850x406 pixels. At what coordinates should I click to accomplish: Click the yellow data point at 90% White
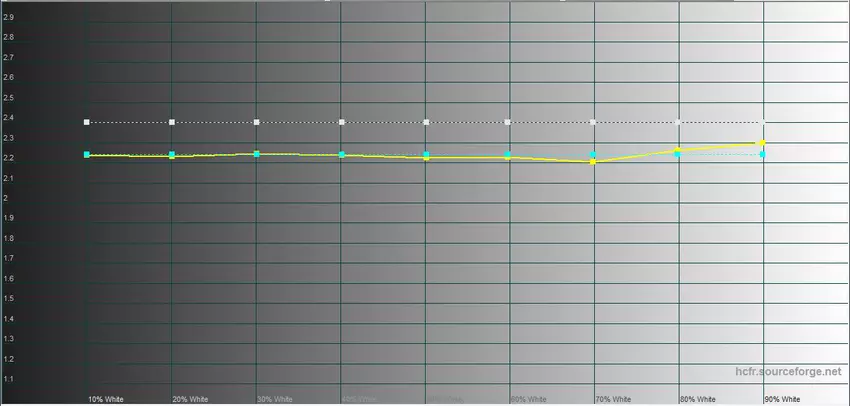point(763,143)
